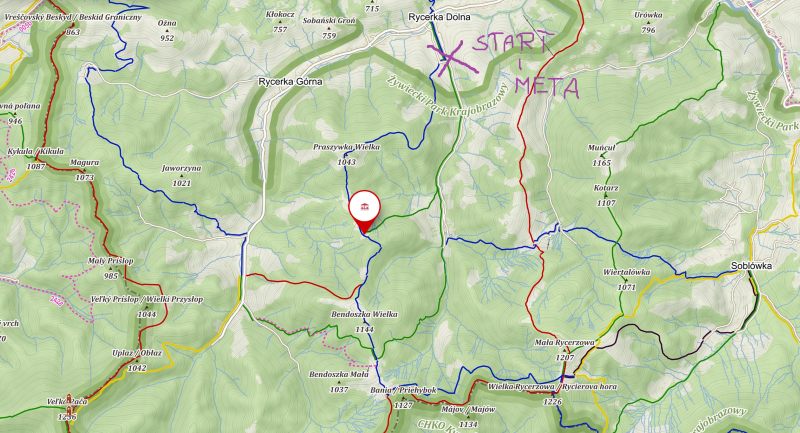Click the Wiertalówka 1071 peak label

coord(627,279)
